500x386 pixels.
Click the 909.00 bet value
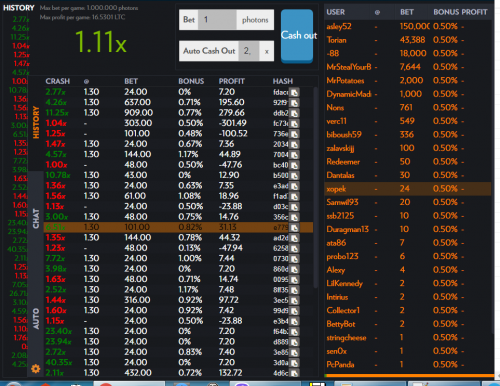click(139, 113)
